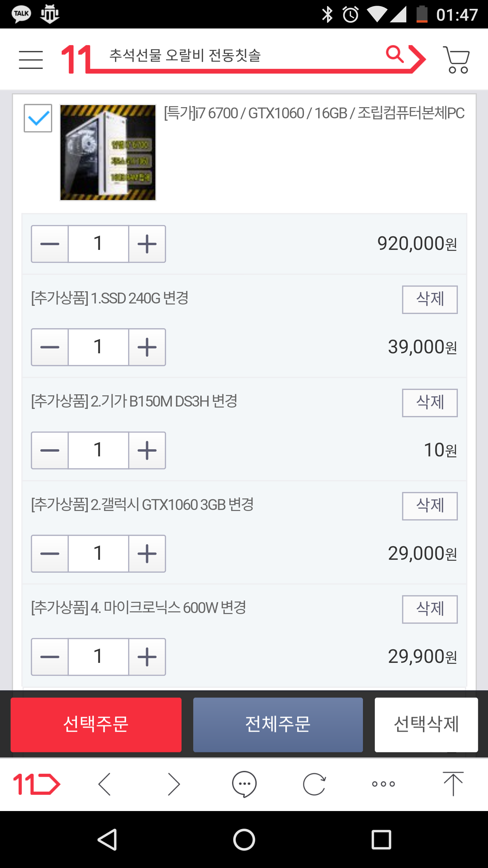Open the PC product thumbnail image
This screenshot has width=488, height=868.
(108, 153)
